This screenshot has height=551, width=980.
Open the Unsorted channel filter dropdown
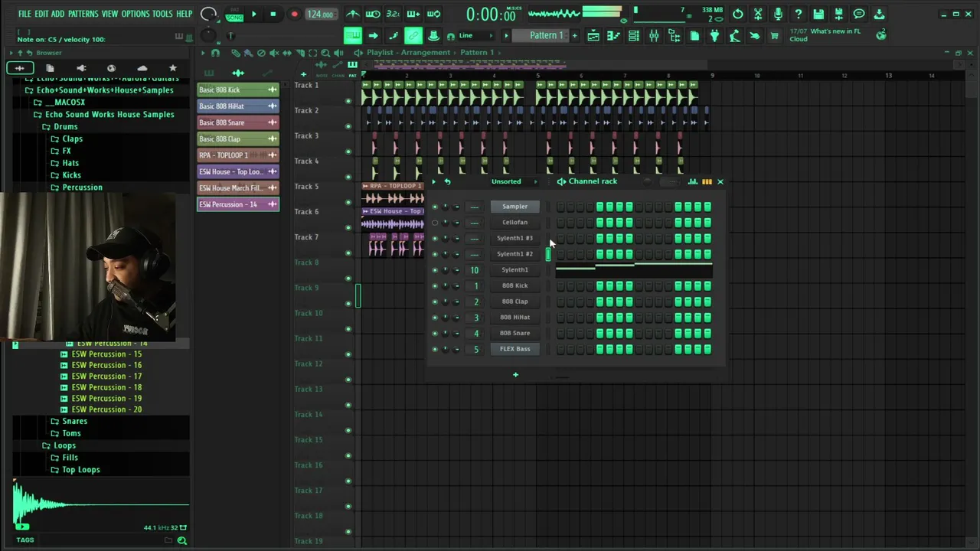(x=513, y=181)
